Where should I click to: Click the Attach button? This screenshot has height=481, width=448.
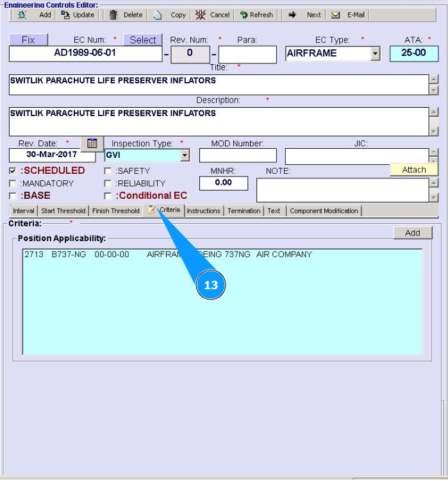[x=414, y=170]
